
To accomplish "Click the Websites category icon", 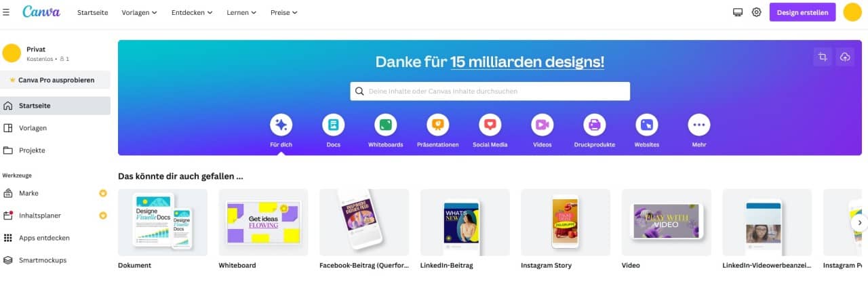I will click(646, 125).
